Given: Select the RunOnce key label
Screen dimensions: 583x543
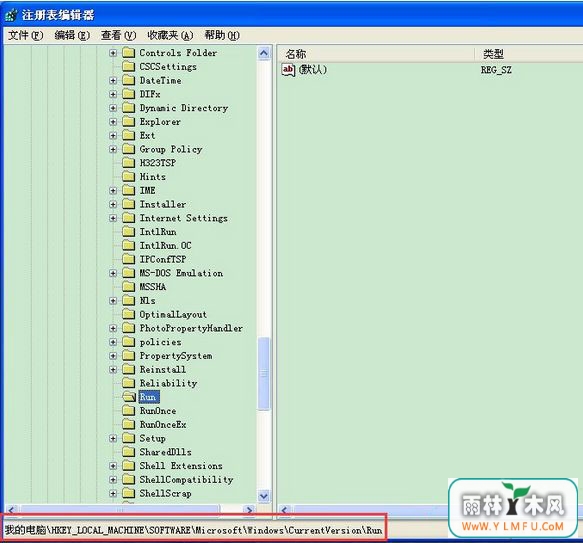Looking at the screenshot, I should point(158,411).
